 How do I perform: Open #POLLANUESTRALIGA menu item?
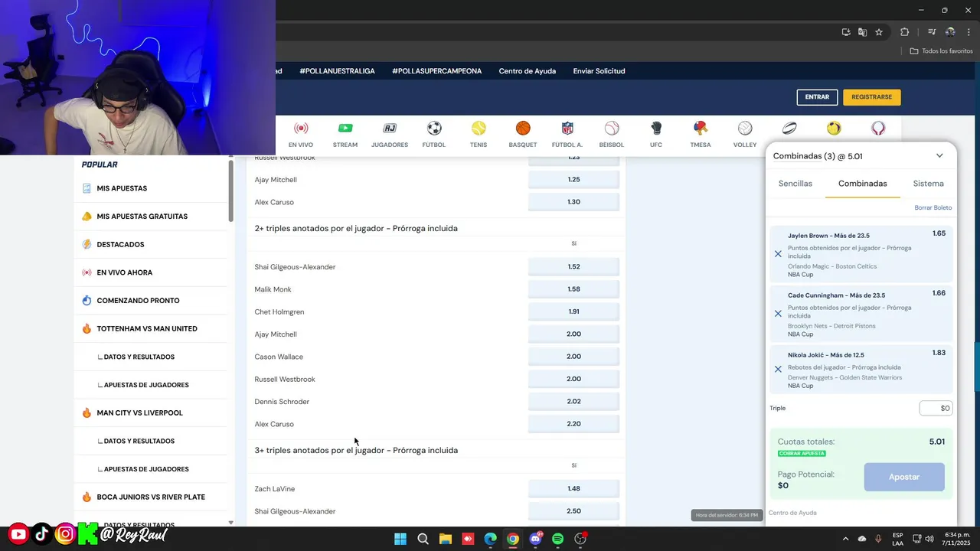pyautogui.click(x=337, y=71)
